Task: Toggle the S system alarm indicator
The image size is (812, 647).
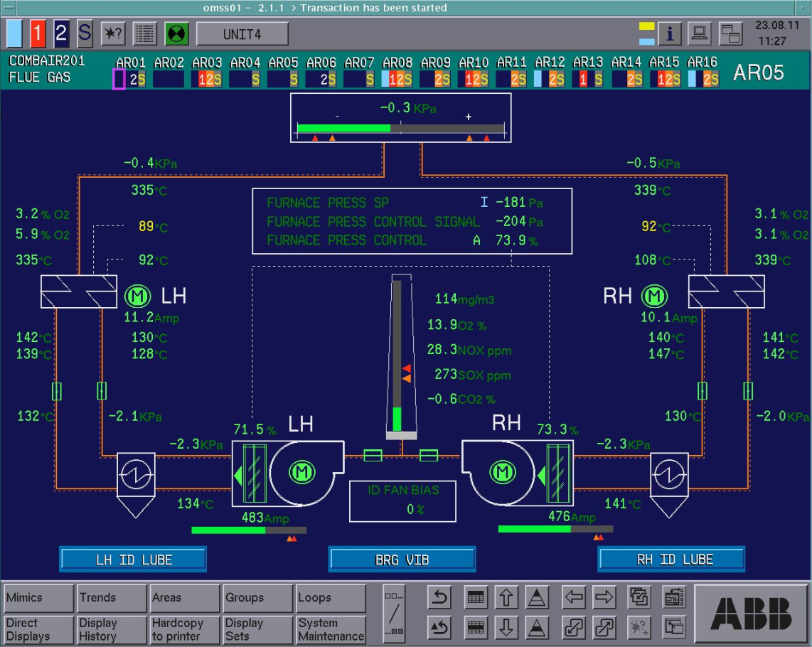Action: pyautogui.click(x=85, y=33)
